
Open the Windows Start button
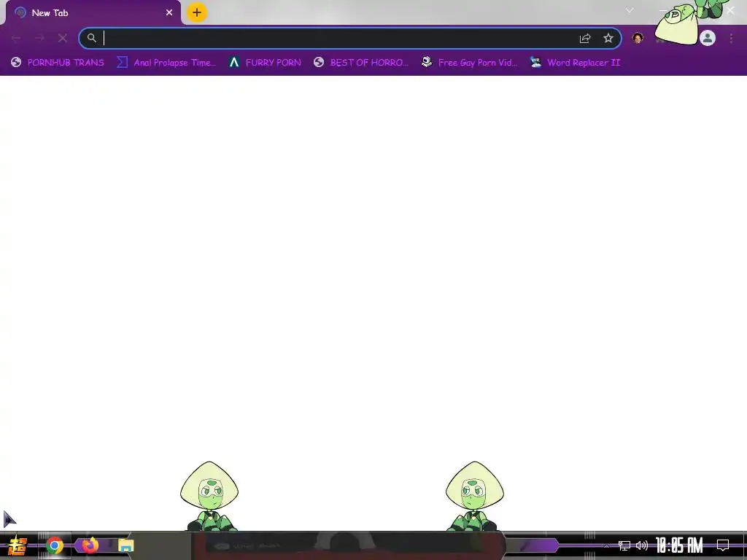tap(18, 545)
